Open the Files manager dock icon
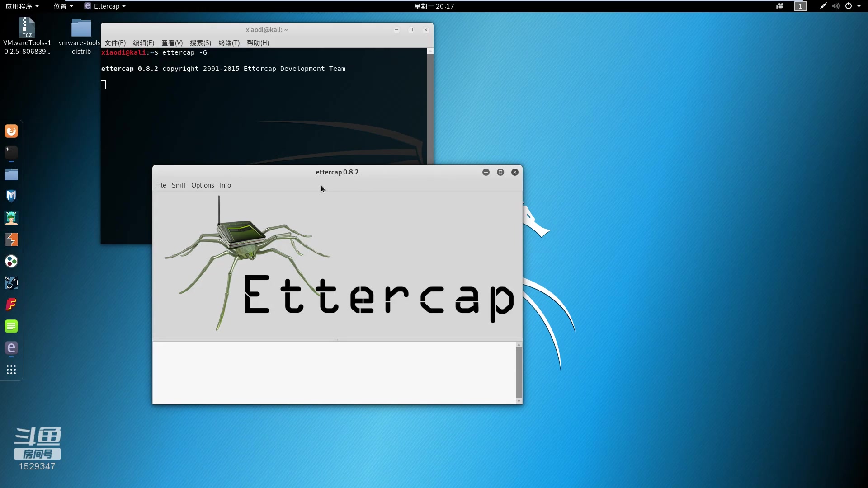The image size is (868, 488). tap(11, 174)
